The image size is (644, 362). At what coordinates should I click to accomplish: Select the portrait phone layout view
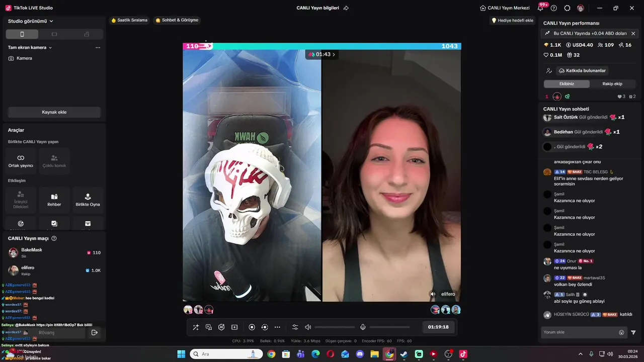(x=22, y=34)
